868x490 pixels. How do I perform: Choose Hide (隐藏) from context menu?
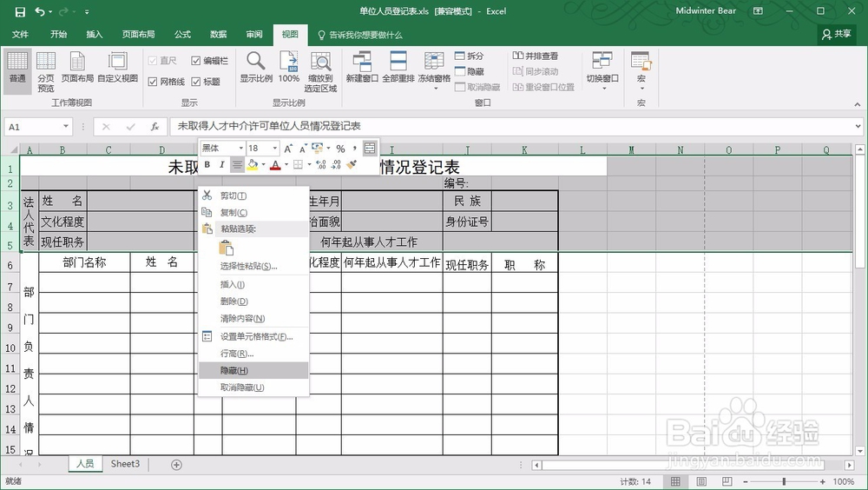pos(253,370)
